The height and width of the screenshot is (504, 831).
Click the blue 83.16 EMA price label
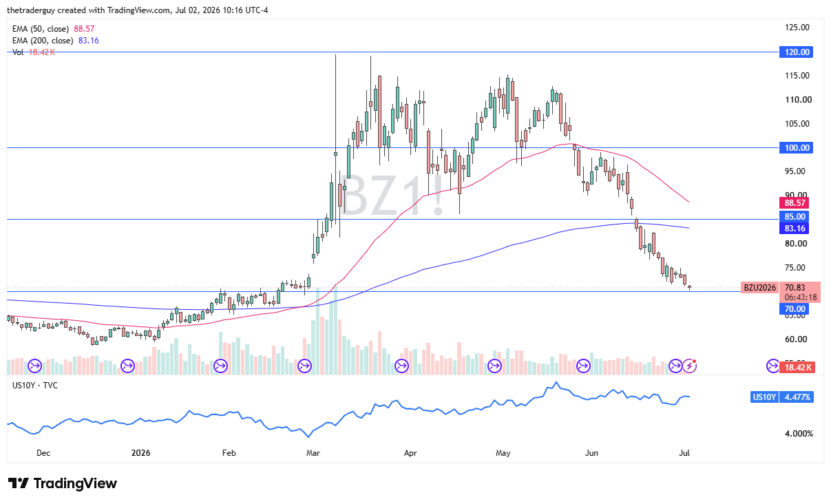click(x=795, y=228)
